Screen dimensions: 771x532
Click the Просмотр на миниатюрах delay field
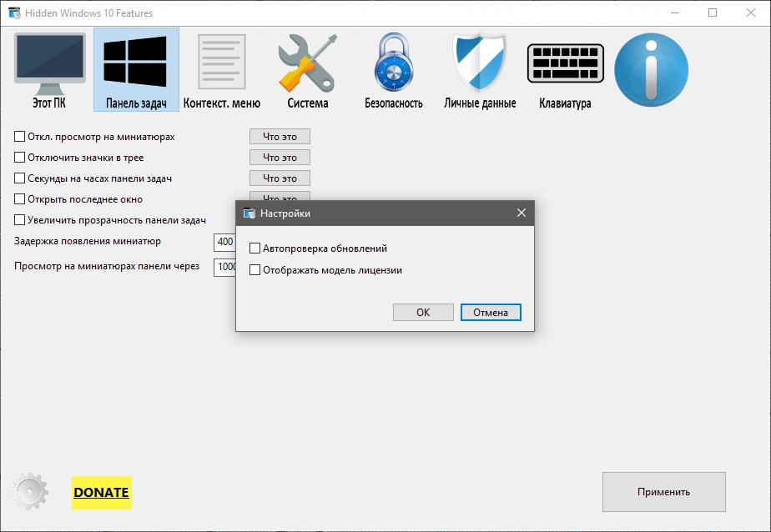(224, 267)
